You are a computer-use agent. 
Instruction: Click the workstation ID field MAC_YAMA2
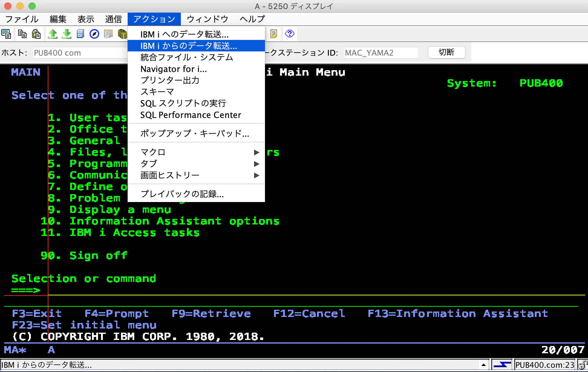pos(381,53)
